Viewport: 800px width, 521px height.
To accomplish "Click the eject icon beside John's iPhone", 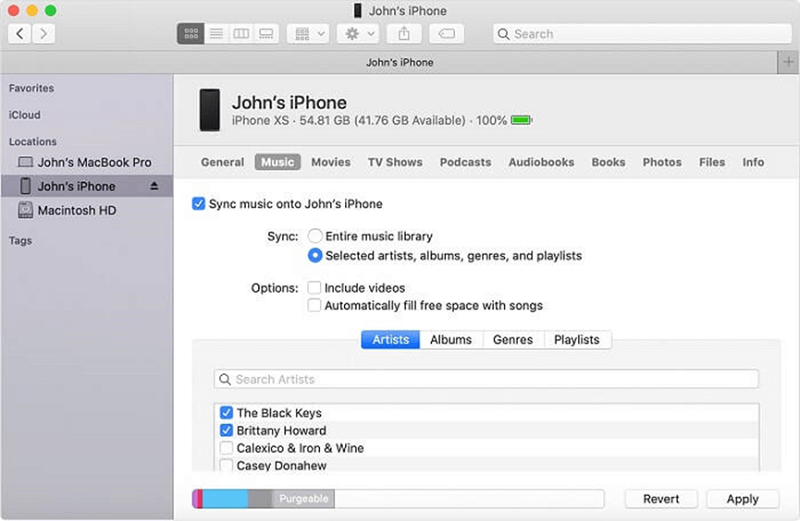I will tap(154, 186).
